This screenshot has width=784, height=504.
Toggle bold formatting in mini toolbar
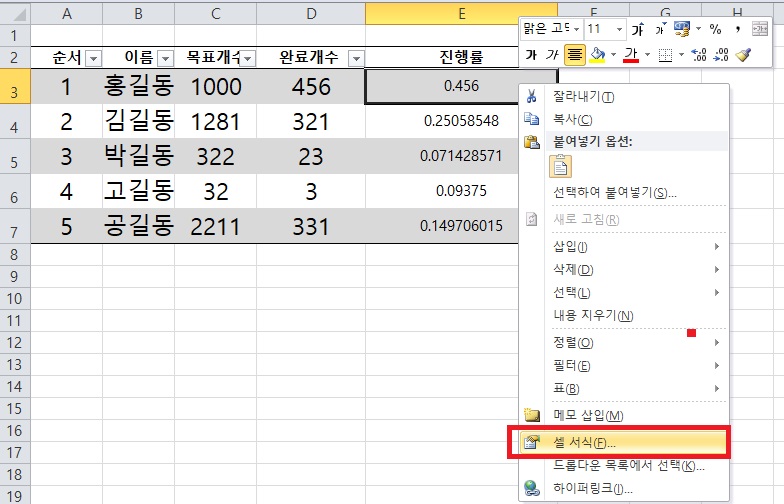pos(531,54)
